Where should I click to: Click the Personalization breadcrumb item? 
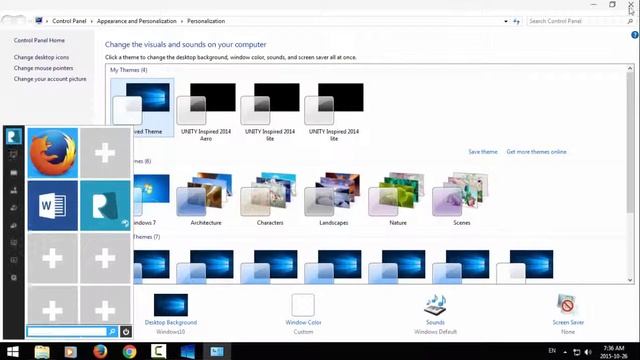pos(206,21)
